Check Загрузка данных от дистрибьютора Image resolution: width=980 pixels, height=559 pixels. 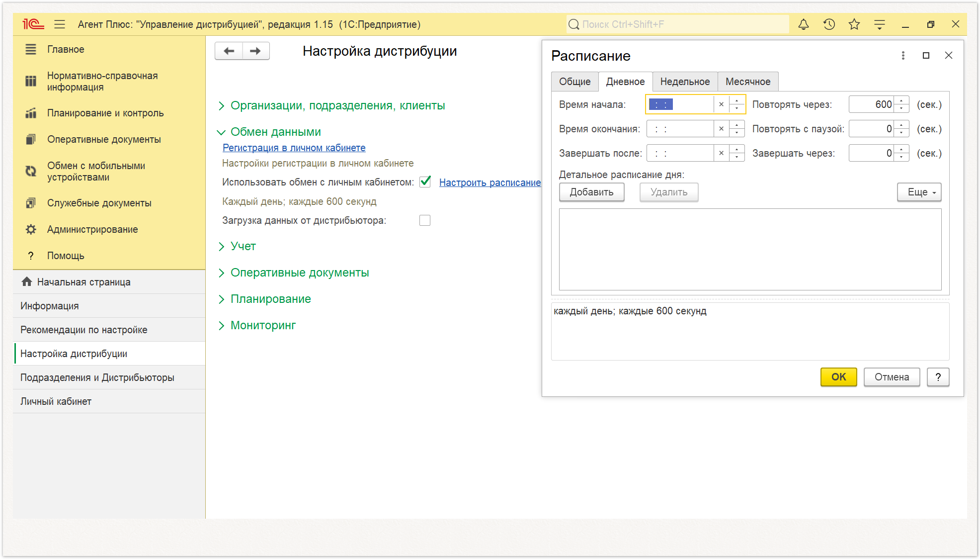[425, 220]
